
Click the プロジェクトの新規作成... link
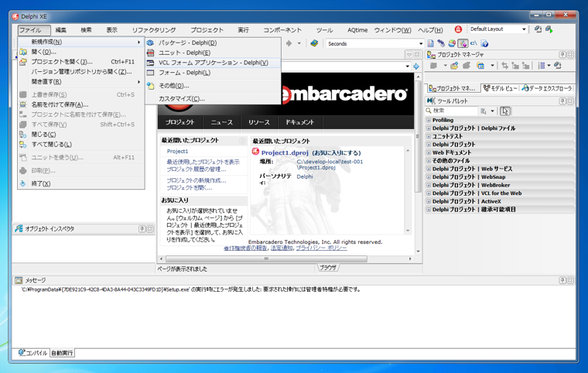click(196, 180)
